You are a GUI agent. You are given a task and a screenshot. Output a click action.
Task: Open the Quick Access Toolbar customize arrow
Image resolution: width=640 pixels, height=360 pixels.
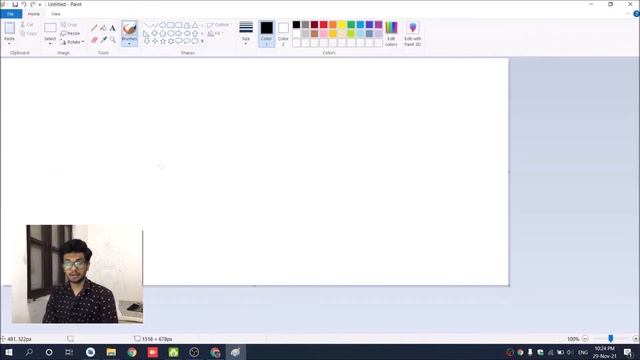(x=40, y=4)
